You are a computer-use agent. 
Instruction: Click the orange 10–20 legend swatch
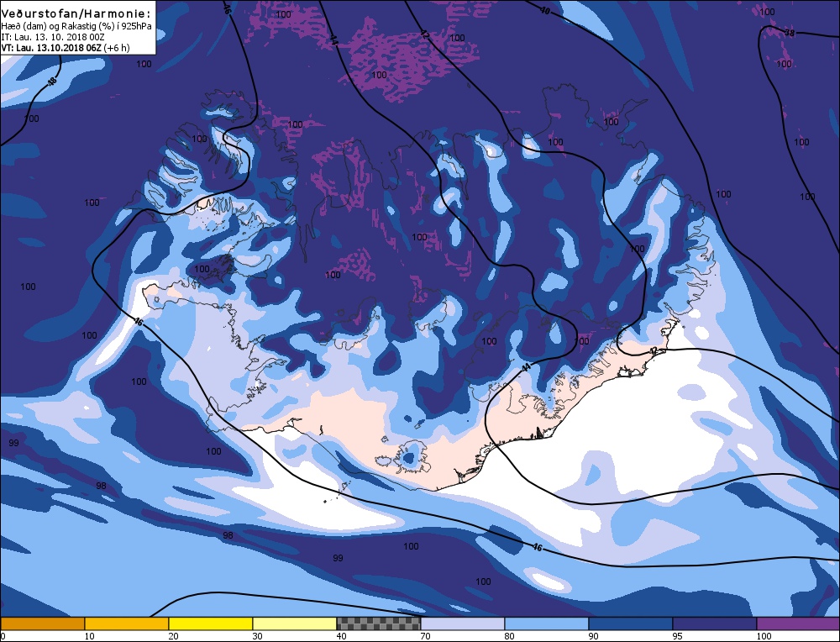pos(127,624)
